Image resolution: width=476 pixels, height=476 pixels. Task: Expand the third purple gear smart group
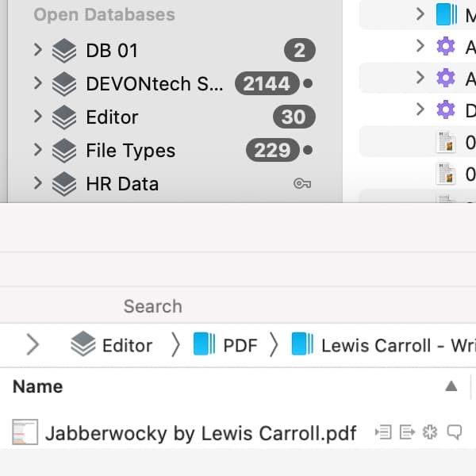click(420, 109)
